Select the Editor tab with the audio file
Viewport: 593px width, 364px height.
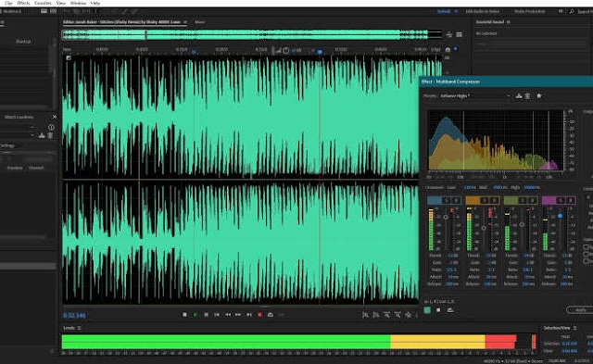tap(121, 22)
